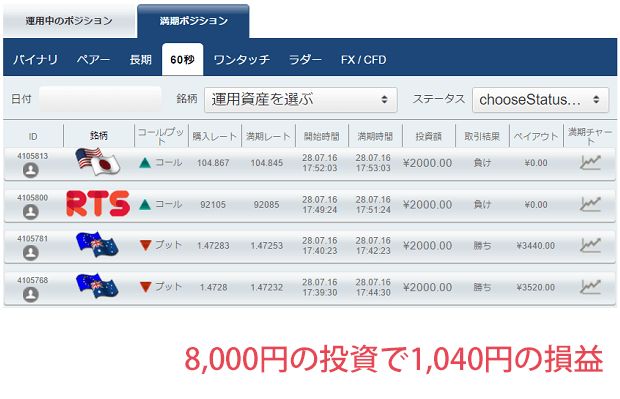The height and width of the screenshot is (399, 620).
Task: Click the USD/JPY flag icon
Action: click(x=98, y=161)
